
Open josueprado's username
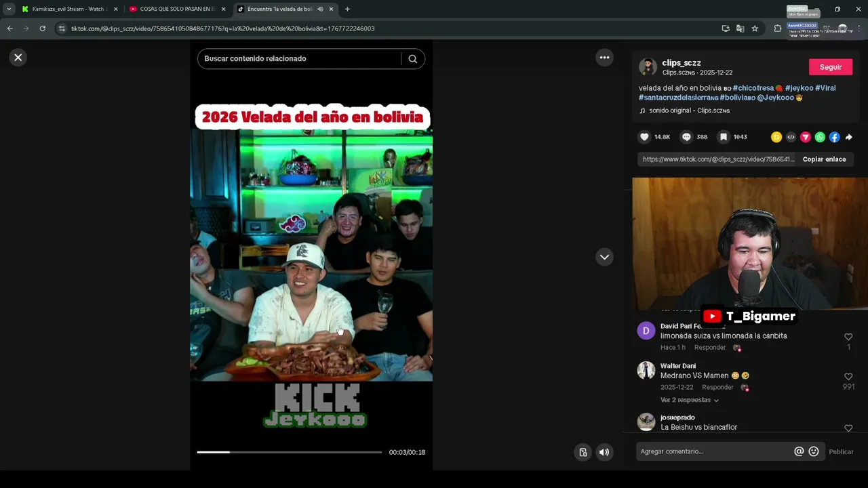pyautogui.click(x=677, y=418)
